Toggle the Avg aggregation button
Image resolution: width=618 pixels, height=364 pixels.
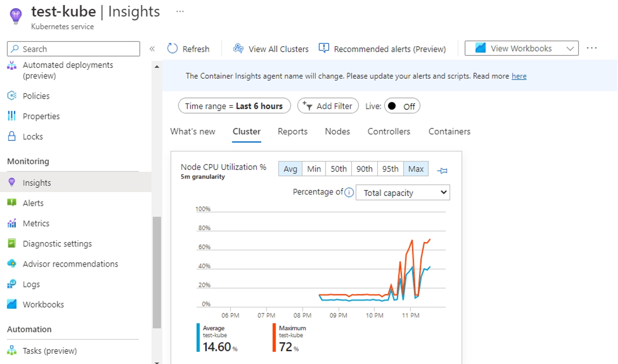tap(290, 169)
